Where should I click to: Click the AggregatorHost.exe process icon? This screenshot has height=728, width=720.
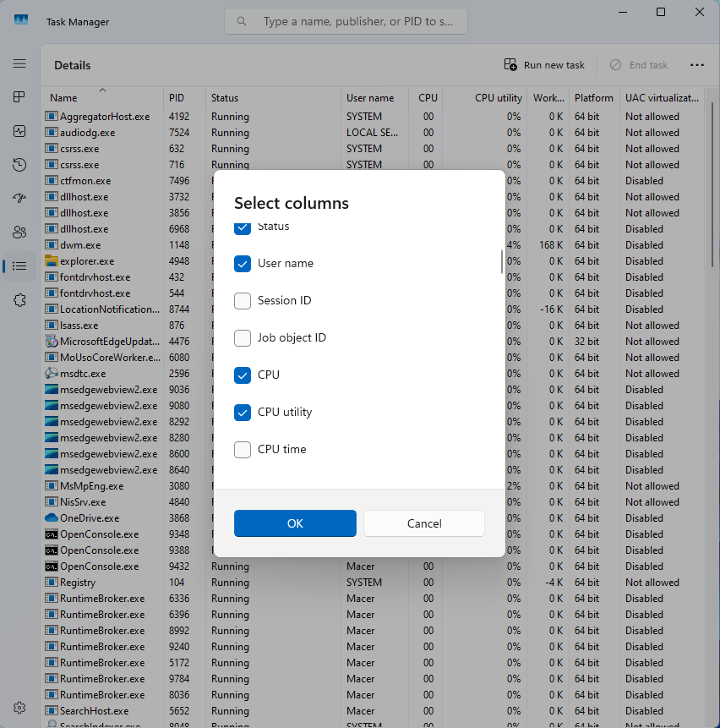(x=51, y=116)
